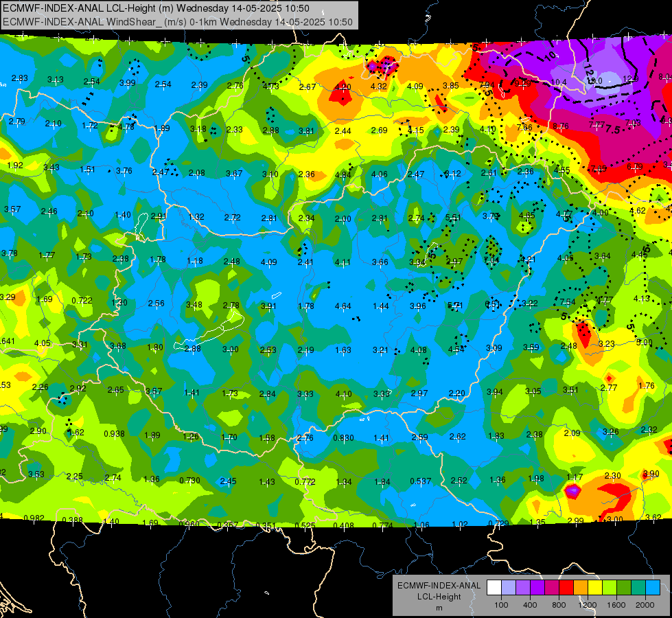The image size is (672, 618).
Task: Click the grid value 3.96
Action: click(x=418, y=306)
